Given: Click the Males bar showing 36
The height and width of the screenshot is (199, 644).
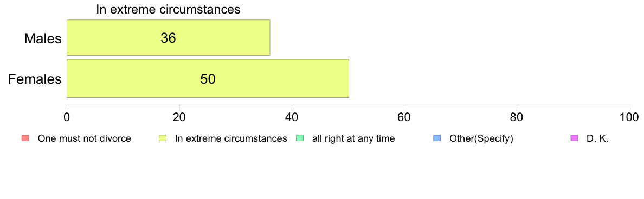Looking at the screenshot, I should 169,38.
